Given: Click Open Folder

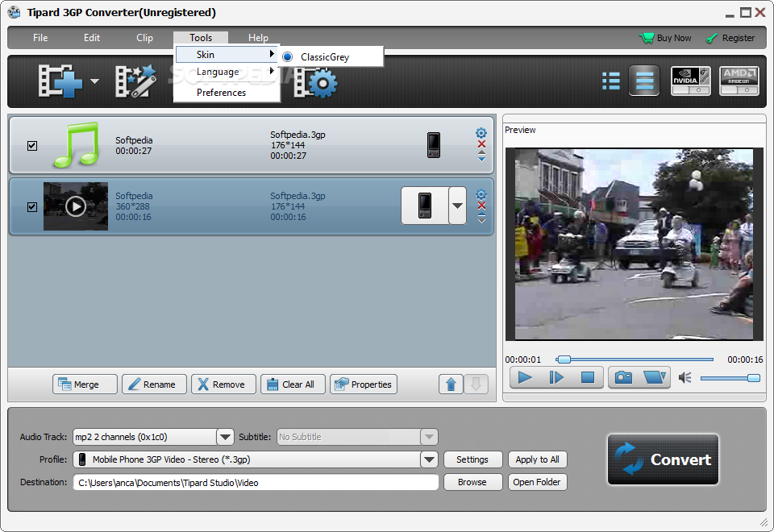Looking at the screenshot, I should (538, 482).
